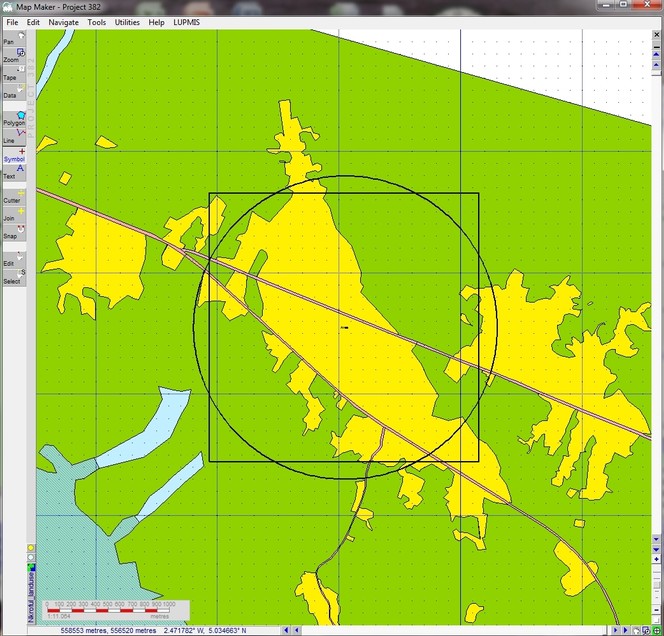664x636 pixels.
Task: Open the File menu
Action: 12,21
